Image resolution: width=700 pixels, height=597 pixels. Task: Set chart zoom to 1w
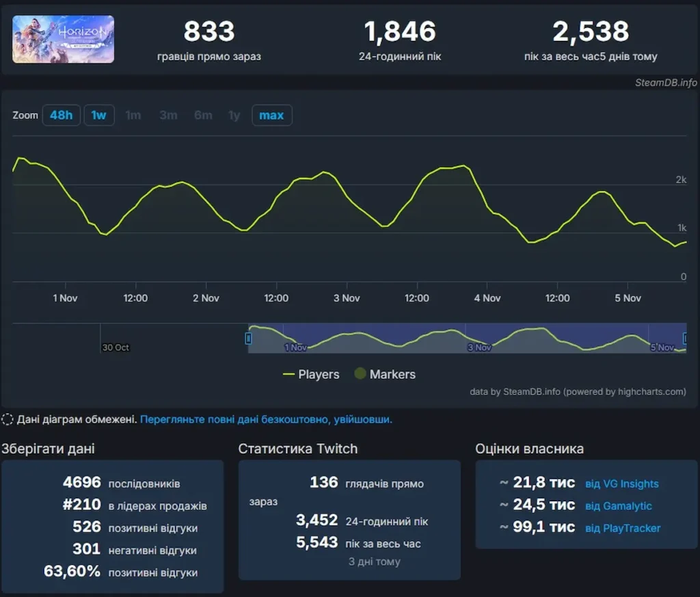coord(98,115)
